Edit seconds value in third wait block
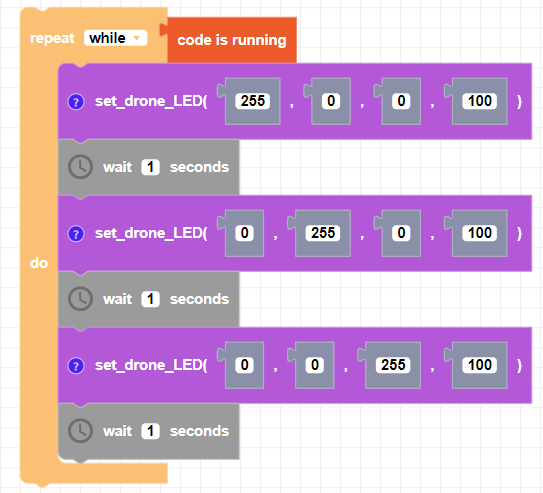The height and width of the screenshot is (493, 543). pyautogui.click(x=150, y=431)
